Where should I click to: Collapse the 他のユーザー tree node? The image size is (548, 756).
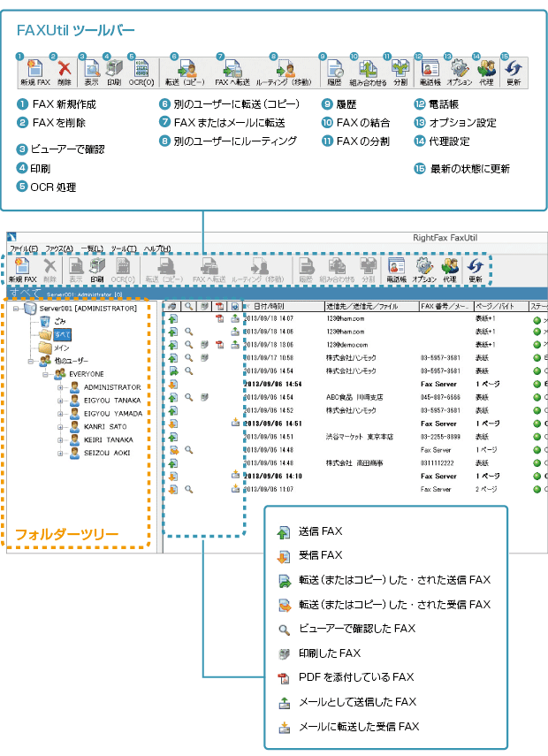pyautogui.click(x=31, y=361)
